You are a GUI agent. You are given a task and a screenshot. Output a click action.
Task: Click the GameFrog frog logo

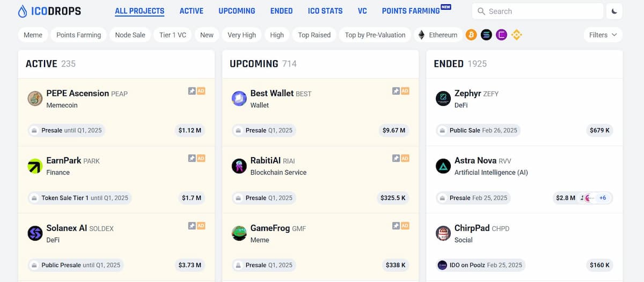click(x=239, y=233)
